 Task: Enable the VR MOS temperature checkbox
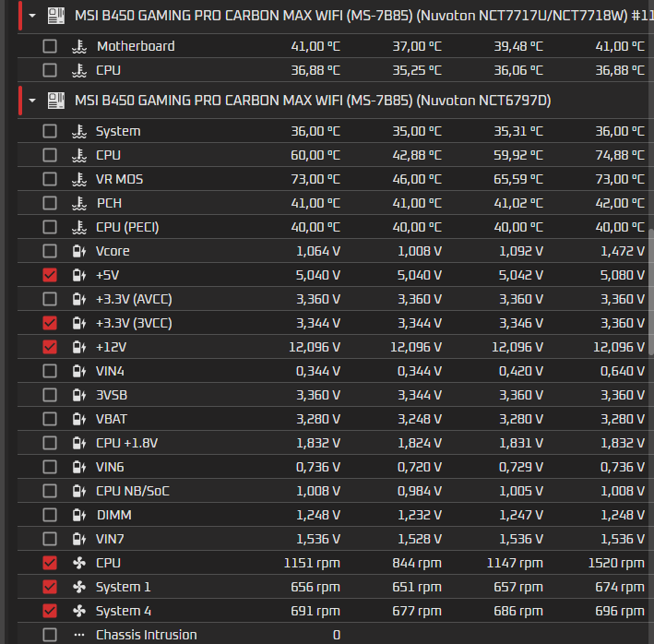coord(50,179)
